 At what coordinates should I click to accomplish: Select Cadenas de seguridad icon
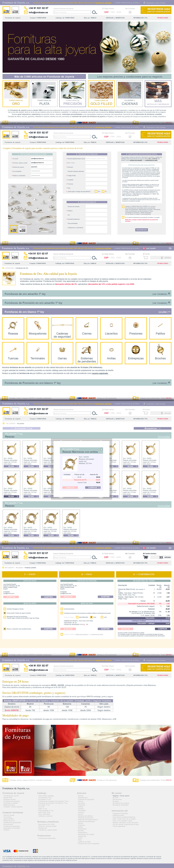[62, 328]
